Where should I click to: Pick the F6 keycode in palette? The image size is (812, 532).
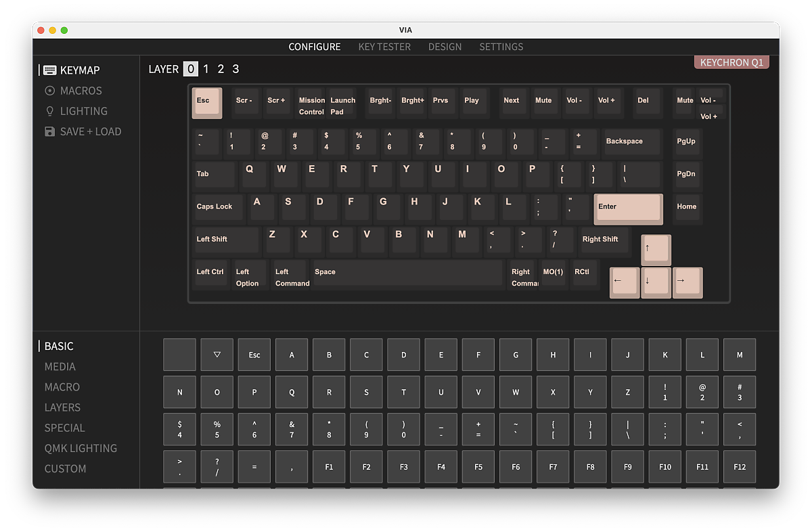pos(516,467)
